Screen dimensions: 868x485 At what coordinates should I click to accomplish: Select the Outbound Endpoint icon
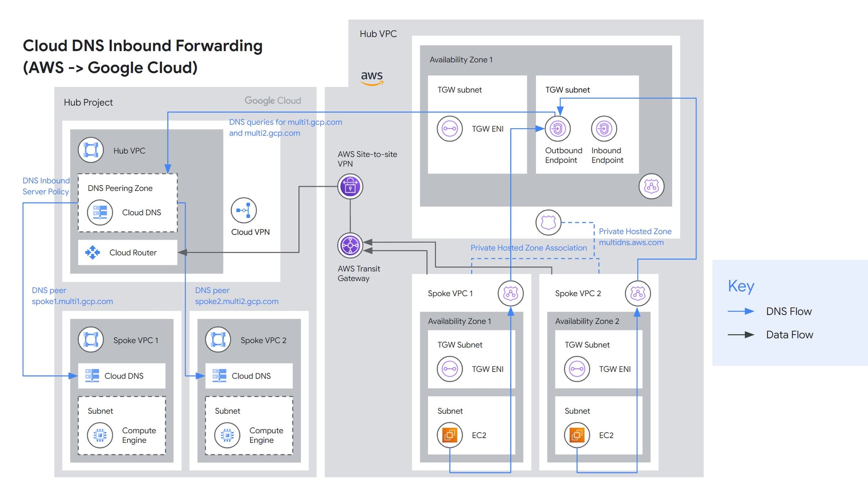pyautogui.click(x=558, y=129)
